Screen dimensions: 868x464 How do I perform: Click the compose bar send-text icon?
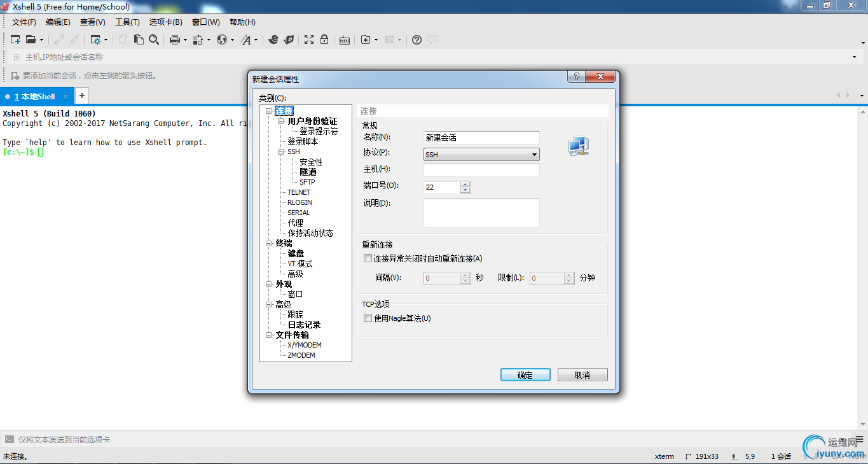[x=10, y=439]
